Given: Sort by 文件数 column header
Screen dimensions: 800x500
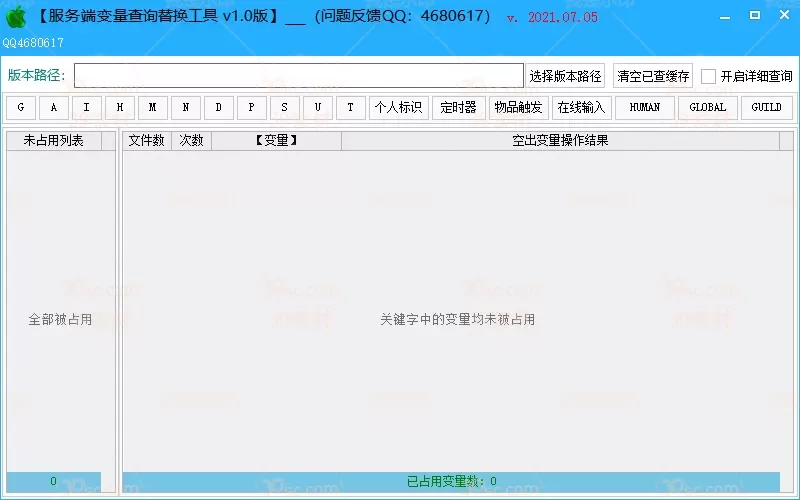Looking at the screenshot, I should click(146, 141).
